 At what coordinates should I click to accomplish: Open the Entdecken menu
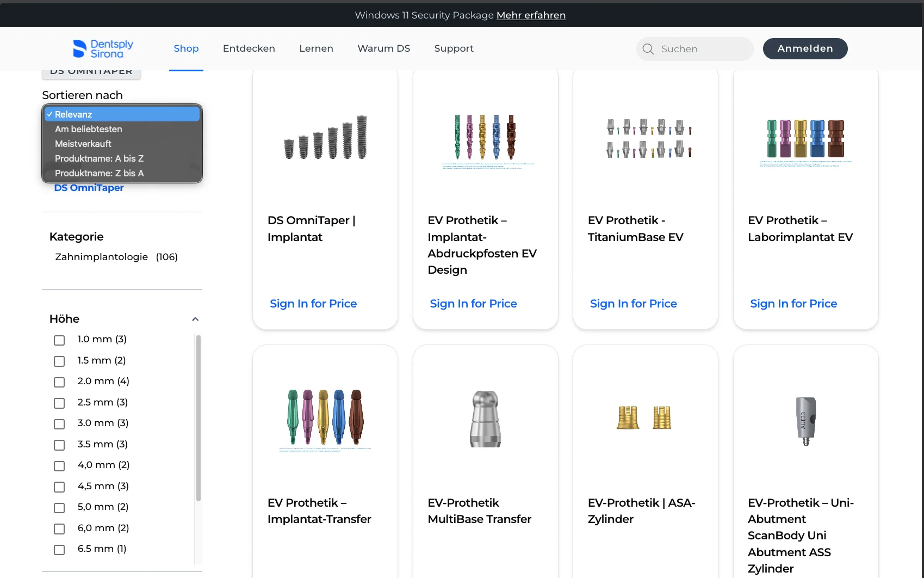[x=249, y=48]
